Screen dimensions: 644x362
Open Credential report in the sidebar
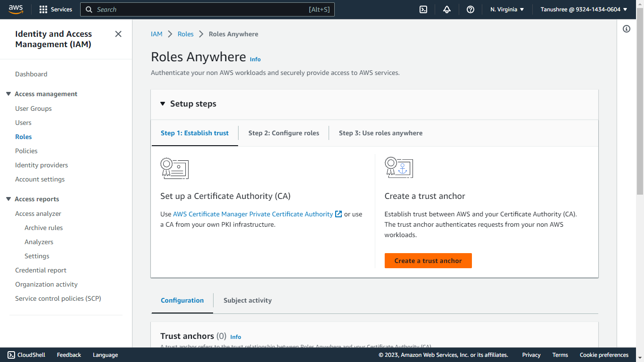pos(41,270)
